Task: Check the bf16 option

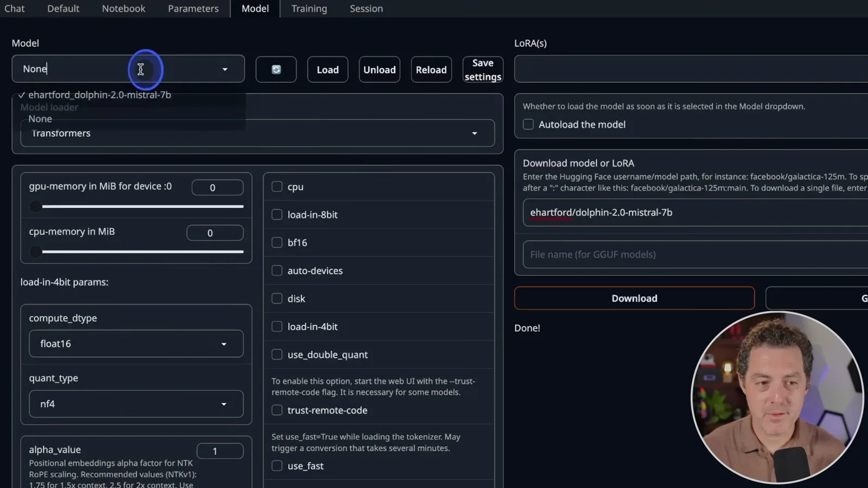Action: (277, 242)
